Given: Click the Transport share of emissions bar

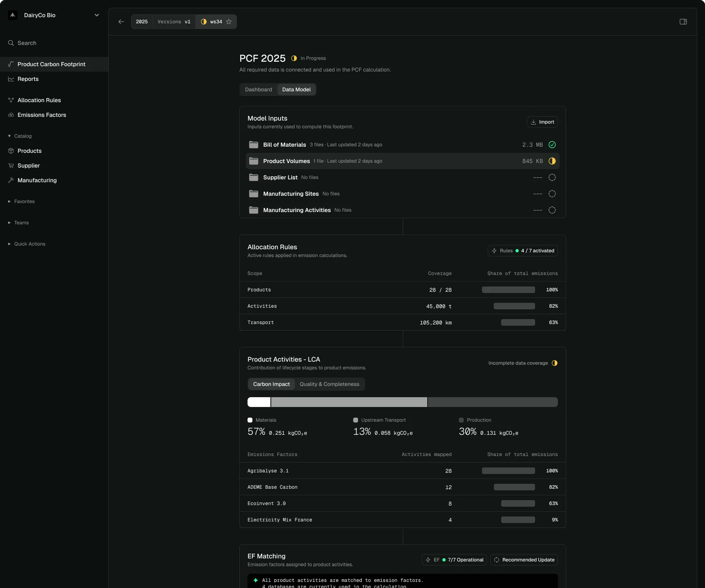Looking at the screenshot, I should (x=518, y=322).
